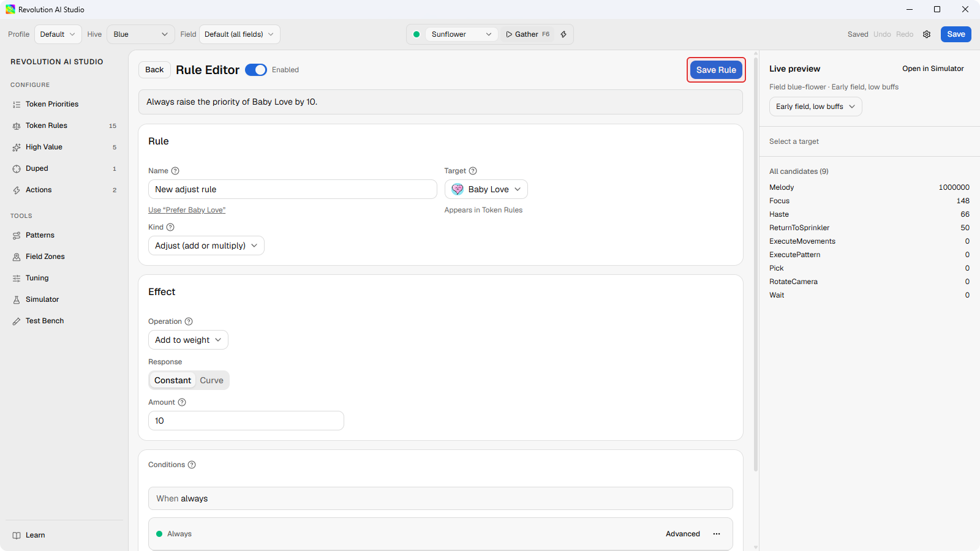Click Use "Prefer Baby Love" link
The image size is (980, 551).
[187, 210]
